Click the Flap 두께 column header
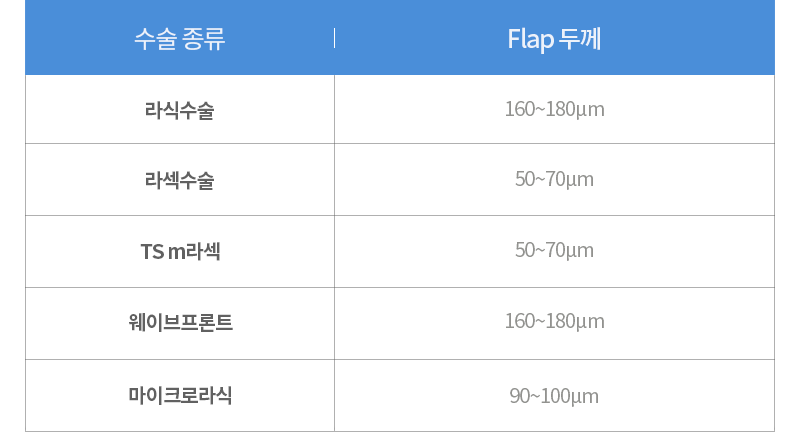 coord(554,39)
